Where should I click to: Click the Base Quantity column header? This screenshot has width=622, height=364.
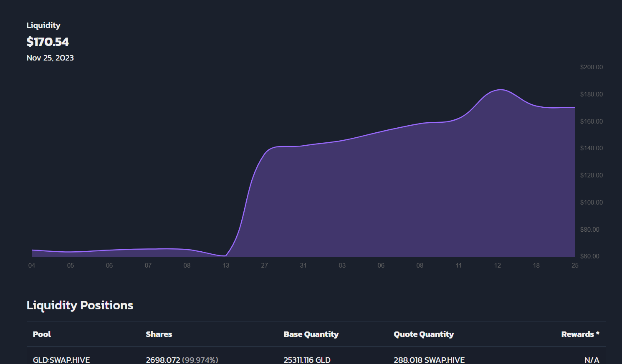point(311,334)
